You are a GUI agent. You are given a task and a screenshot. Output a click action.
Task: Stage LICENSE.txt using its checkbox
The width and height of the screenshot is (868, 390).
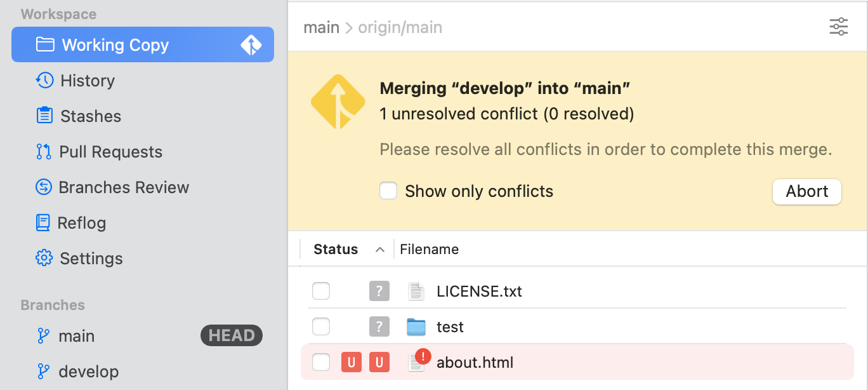321,292
